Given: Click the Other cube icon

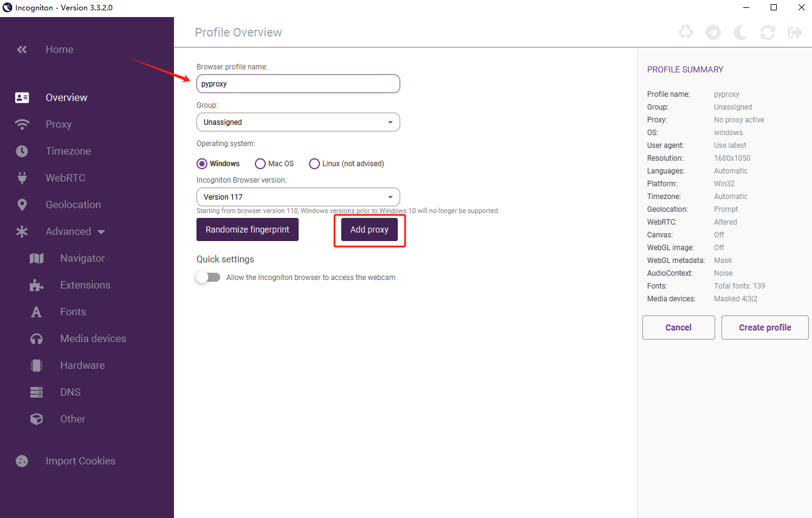Looking at the screenshot, I should [x=36, y=419].
